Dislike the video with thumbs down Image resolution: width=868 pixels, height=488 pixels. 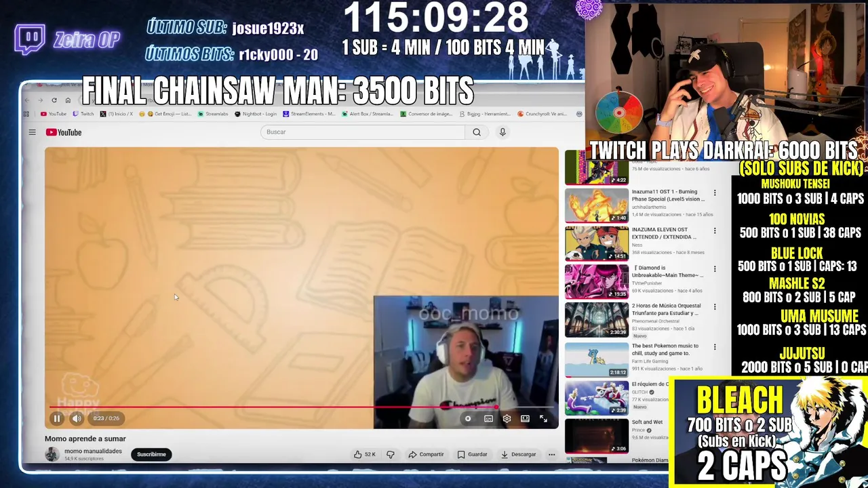391,454
